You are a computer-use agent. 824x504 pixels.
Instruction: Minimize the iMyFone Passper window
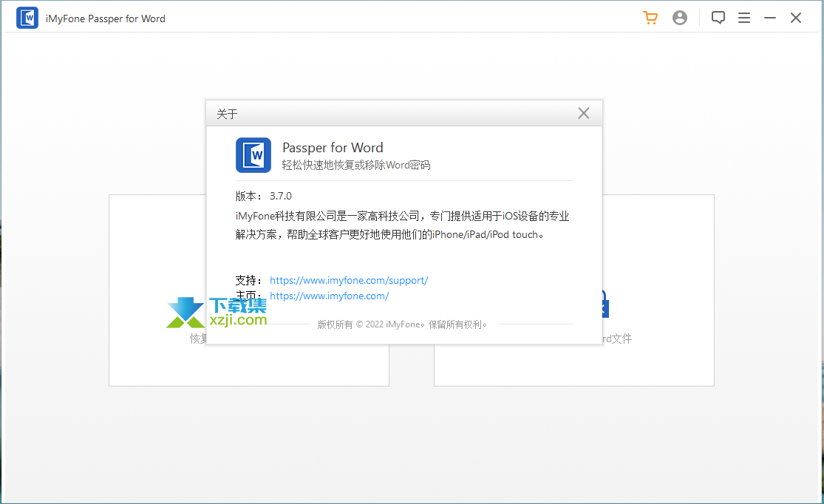click(x=770, y=18)
